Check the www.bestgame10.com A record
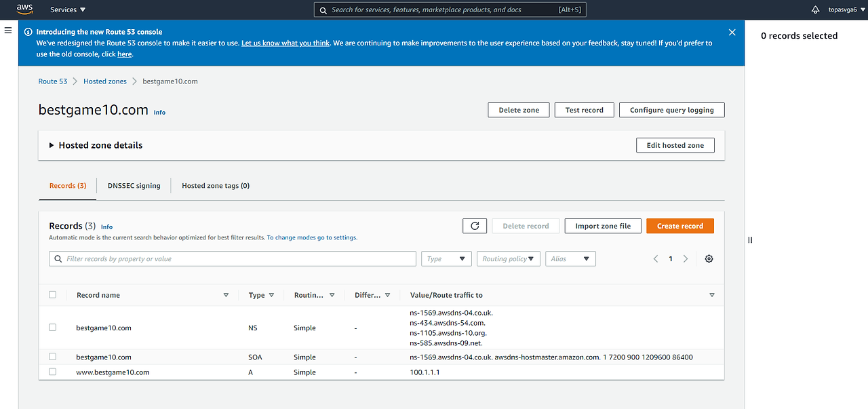 point(53,372)
